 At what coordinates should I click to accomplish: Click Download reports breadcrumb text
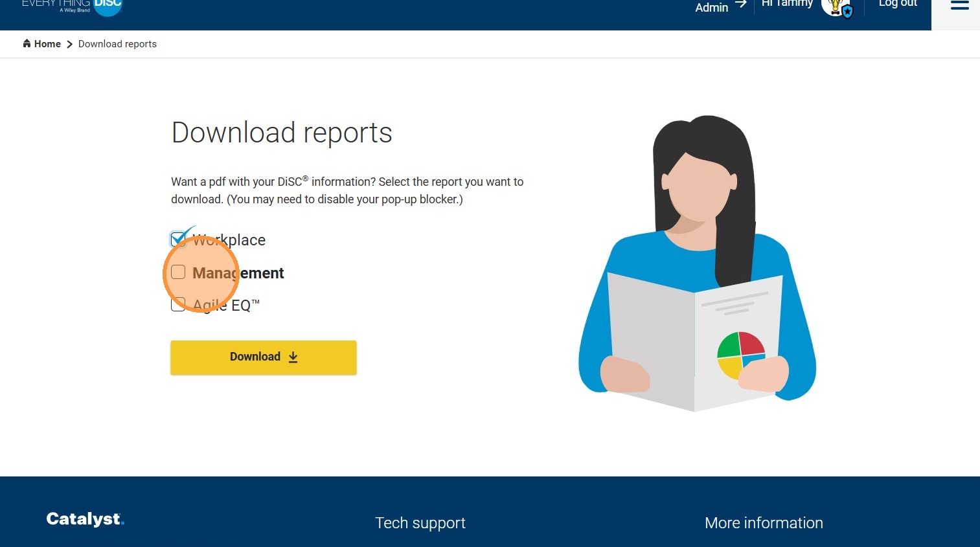(x=117, y=44)
